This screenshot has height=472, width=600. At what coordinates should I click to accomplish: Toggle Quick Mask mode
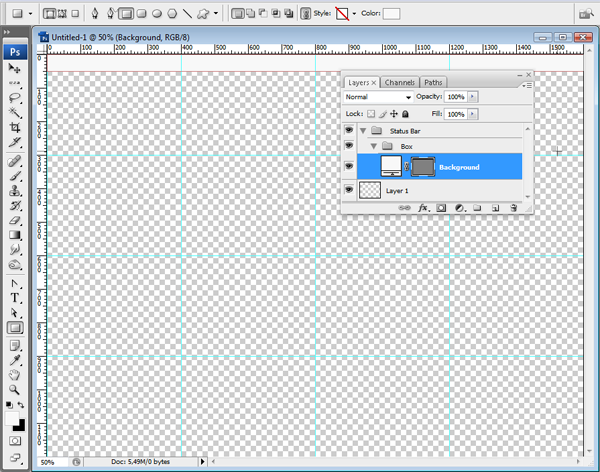15,441
